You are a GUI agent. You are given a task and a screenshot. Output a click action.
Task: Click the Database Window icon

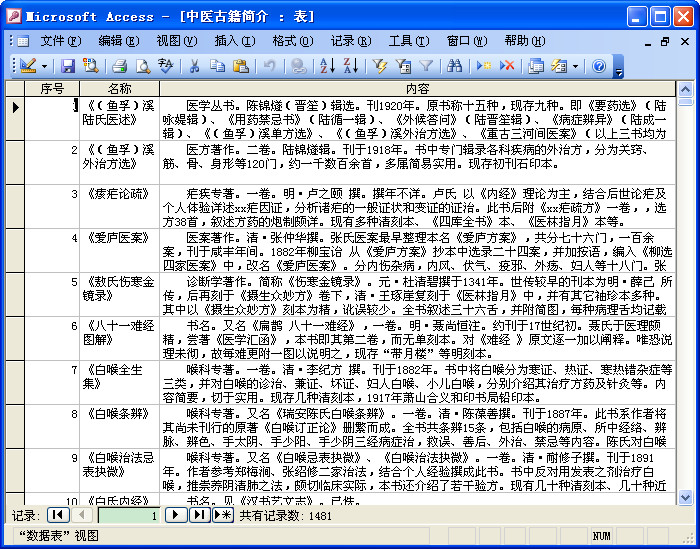coord(536,66)
